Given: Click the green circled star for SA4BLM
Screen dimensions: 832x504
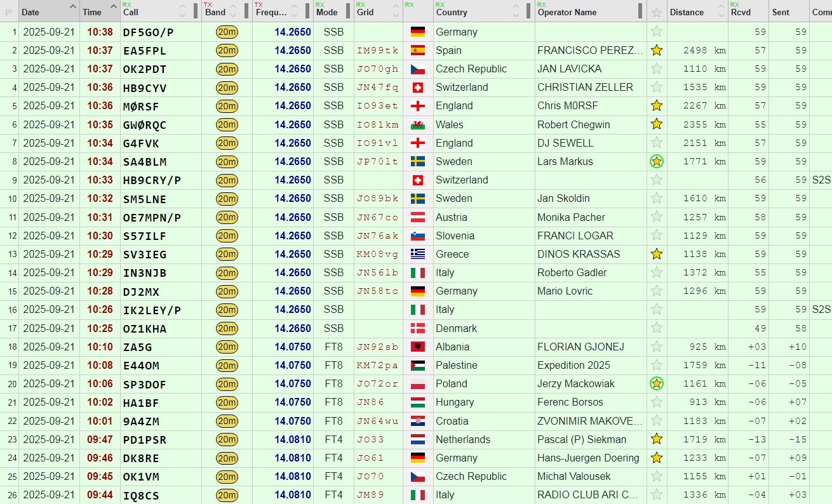Looking at the screenshot, I should 657,161.
